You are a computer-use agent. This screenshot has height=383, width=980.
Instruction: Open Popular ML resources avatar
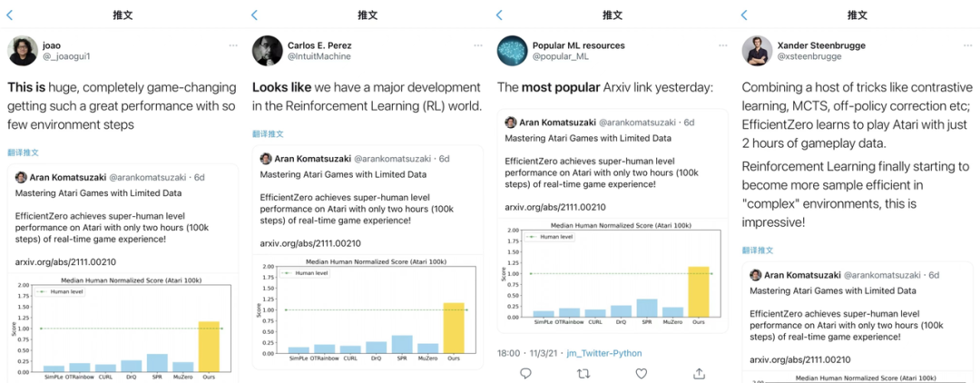(512, 51)
